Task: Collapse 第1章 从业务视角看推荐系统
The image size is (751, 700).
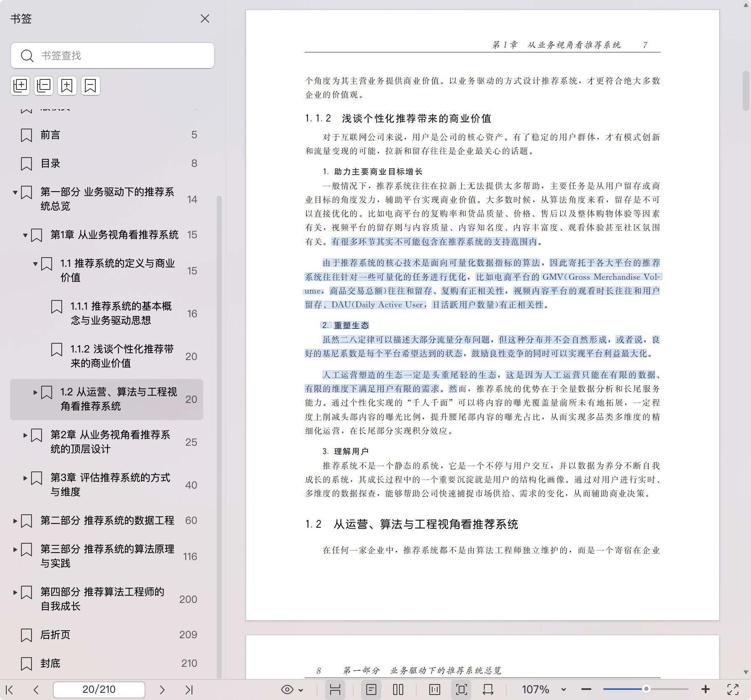Action: click(x=25, y=235)
